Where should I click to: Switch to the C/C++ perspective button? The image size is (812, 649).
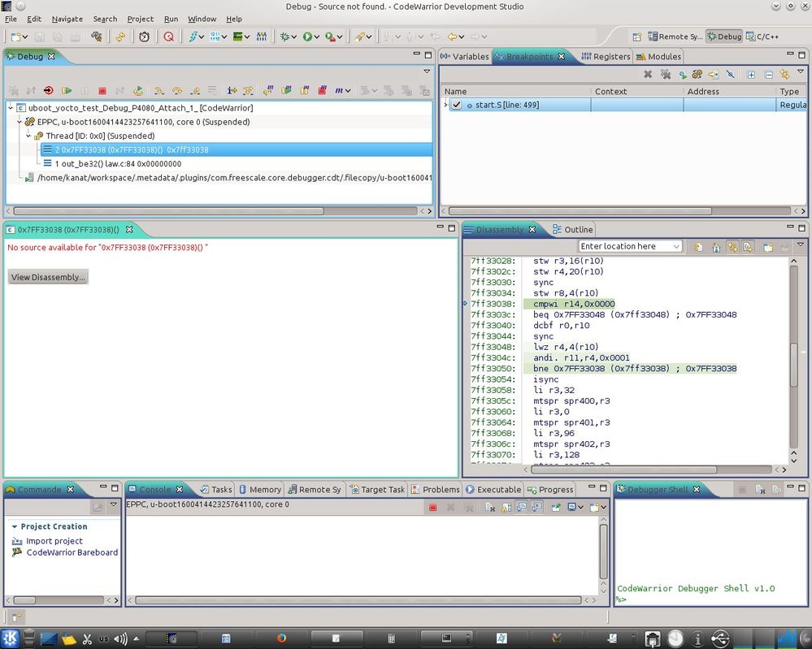762,37
